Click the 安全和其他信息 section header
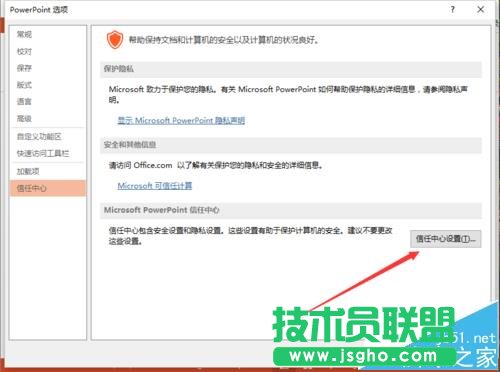 click(x=291, y=145)
